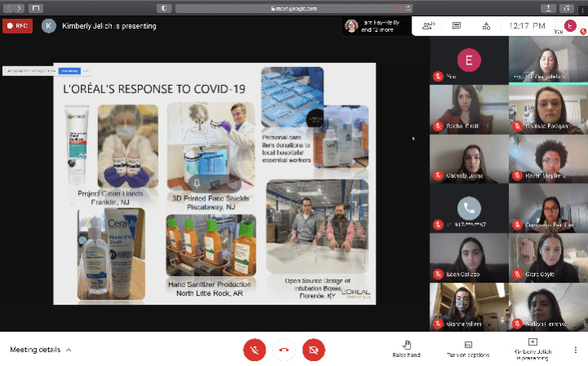Open the Safari share button
The height and width of the screenshot is (366, 588).
coord(548,8)
